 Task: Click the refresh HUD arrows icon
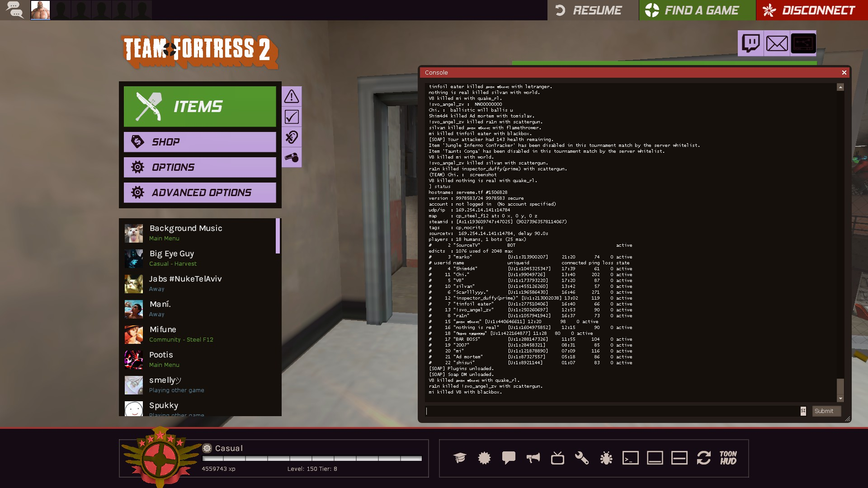(704, 458)
